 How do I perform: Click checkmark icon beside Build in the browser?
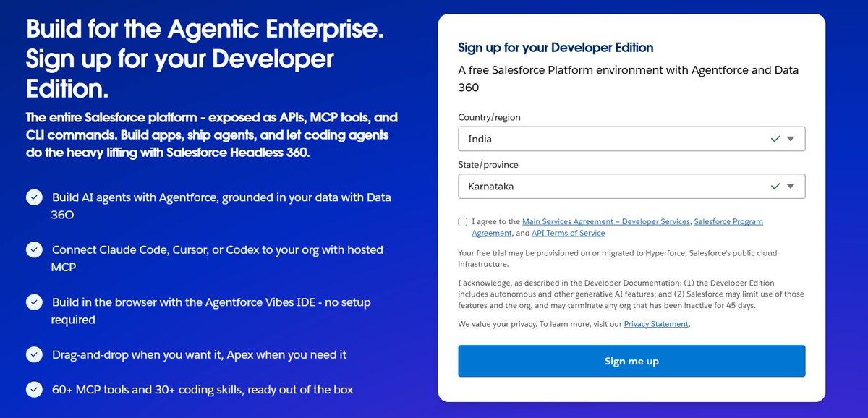(x=33, y=302)
